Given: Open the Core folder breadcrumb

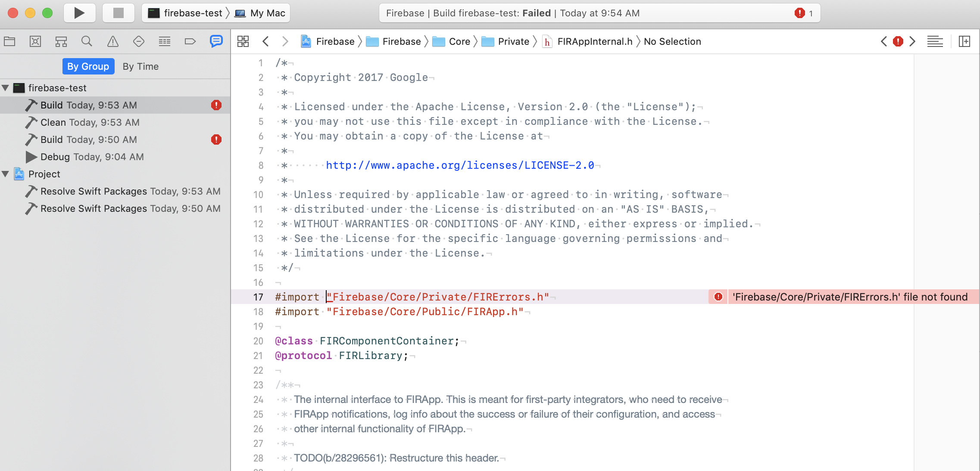Looking at the screenshot, I should 451,41.
